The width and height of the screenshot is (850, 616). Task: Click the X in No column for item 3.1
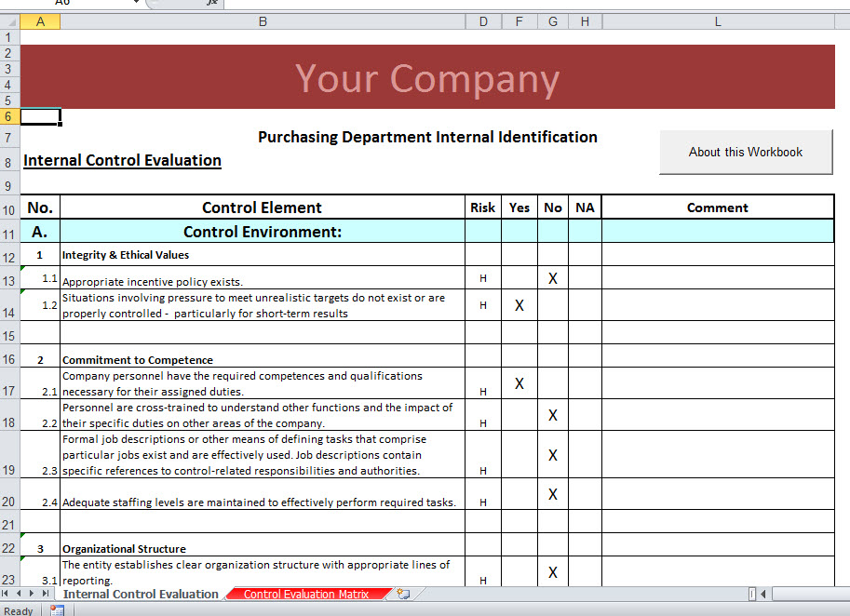point(553,572)
